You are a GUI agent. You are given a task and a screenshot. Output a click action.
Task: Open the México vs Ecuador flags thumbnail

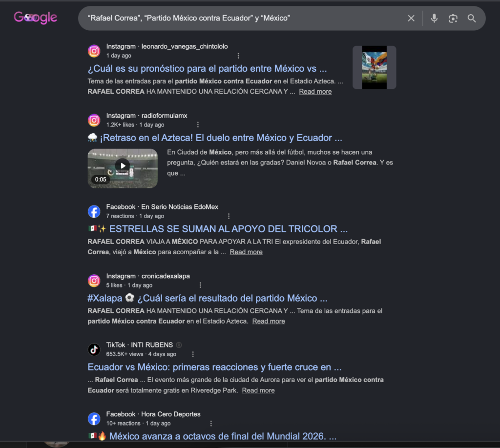click(x=375, y=67)
